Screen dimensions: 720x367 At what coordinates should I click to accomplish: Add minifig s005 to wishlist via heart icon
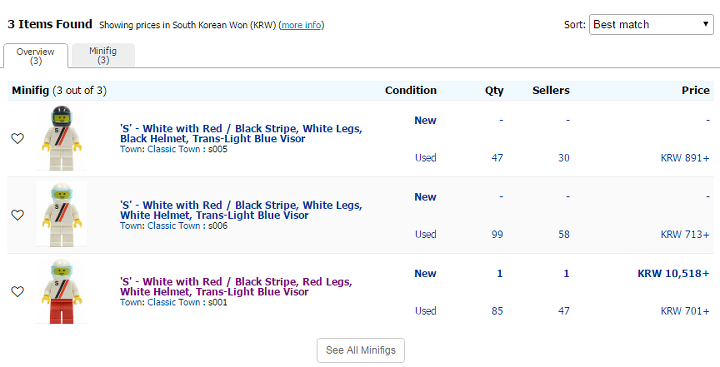(17, 138)
